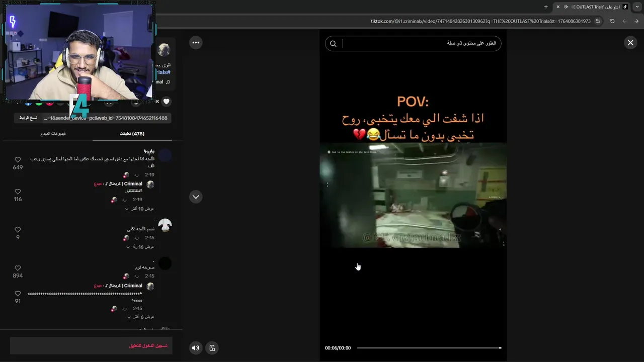Click the comment text صرخه لوم

[145, 267]
